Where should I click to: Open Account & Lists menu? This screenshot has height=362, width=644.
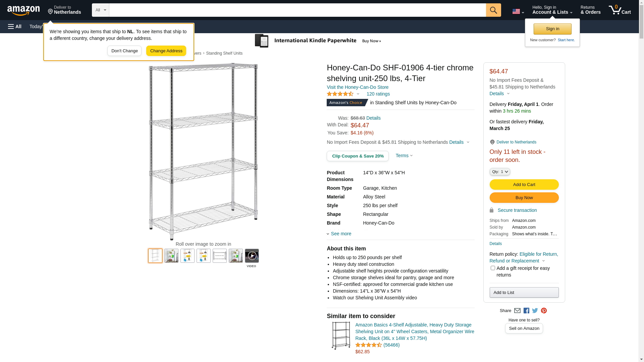pyautogui.click(x=552, y=10)
